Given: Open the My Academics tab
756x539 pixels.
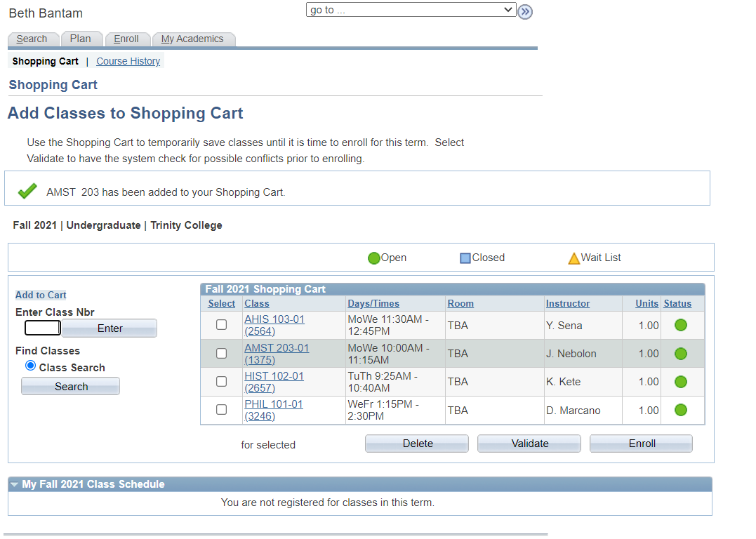Looking at the screenshot, I should pos(192,39).
